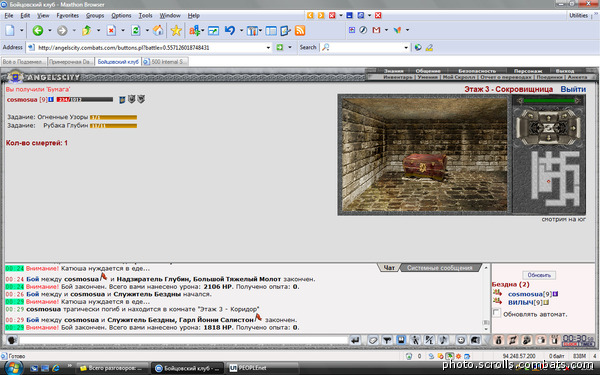Click the highlighted save disk chat icon
The width and height of the screenshot is (600, 375).
tap(401, 340)
